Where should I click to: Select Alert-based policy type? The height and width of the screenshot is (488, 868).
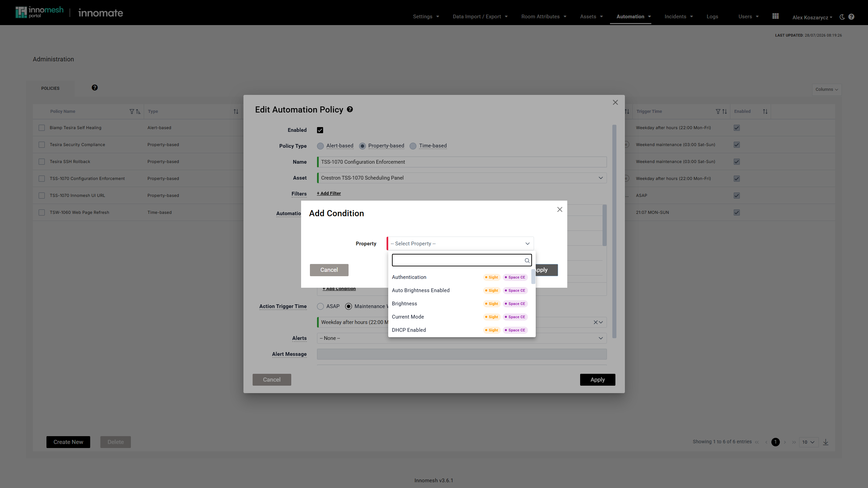[x=320, y=146]
